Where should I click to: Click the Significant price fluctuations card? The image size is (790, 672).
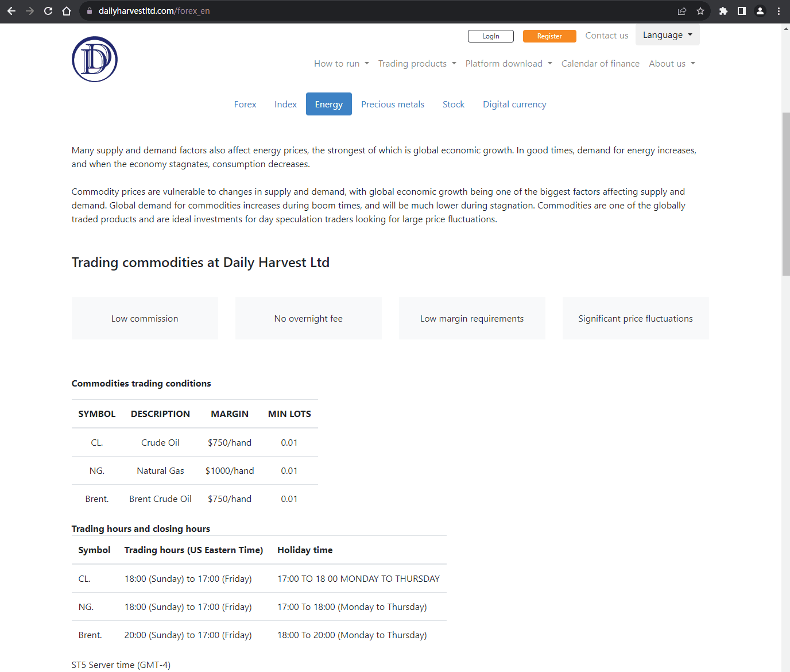click(636, 318)
